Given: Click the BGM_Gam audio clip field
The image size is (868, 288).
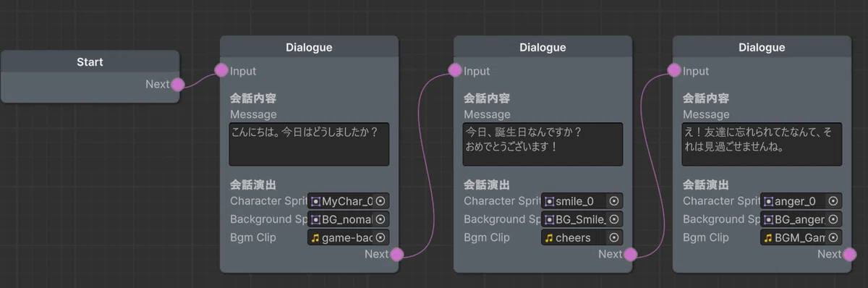Looking at the screenshot, I should [x=801, y=237].
